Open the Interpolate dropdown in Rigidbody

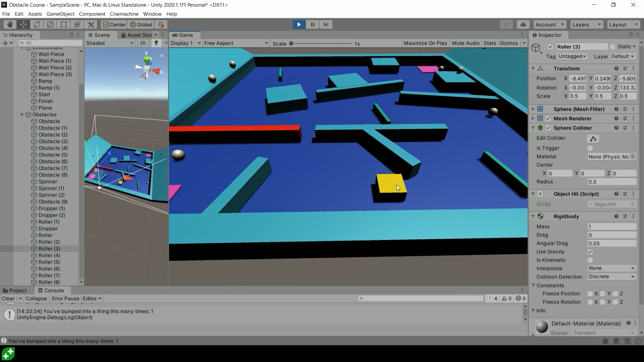tap(612, 268)
